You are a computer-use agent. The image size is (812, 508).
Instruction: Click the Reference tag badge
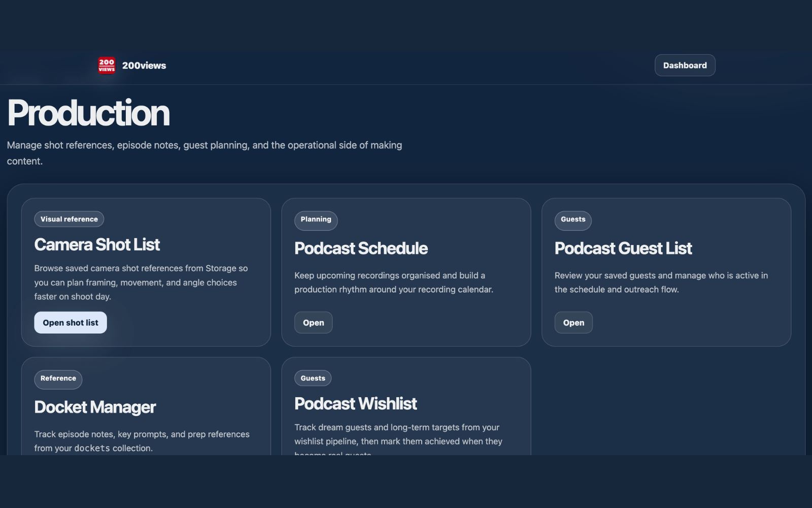coord(58,378)
